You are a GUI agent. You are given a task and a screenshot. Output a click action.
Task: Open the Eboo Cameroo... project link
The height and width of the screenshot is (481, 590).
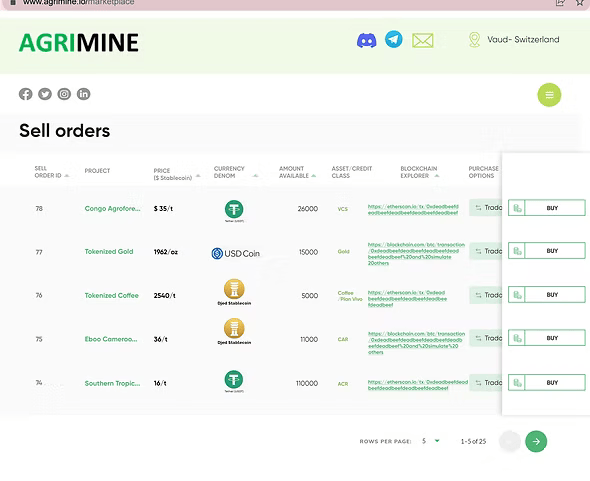pos(111,339)
